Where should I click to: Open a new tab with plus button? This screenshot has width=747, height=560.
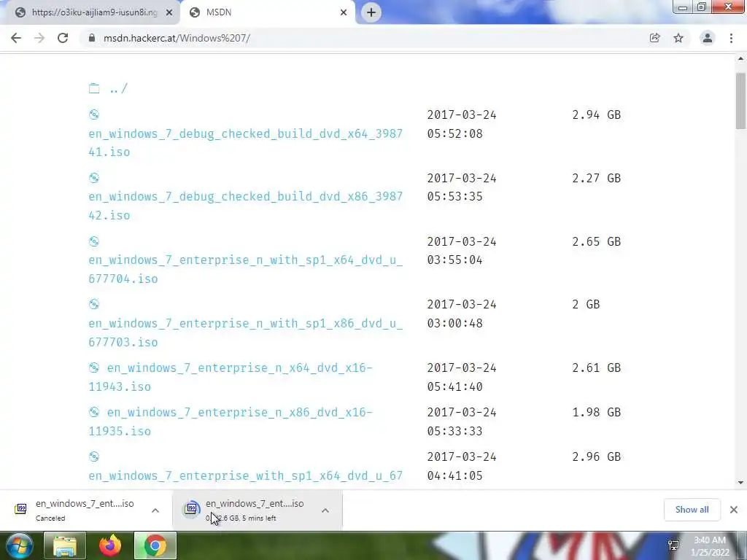pos(371,12)
